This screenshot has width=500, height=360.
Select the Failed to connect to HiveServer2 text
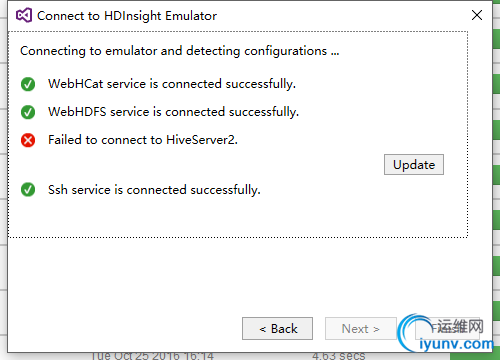[143, 140]
